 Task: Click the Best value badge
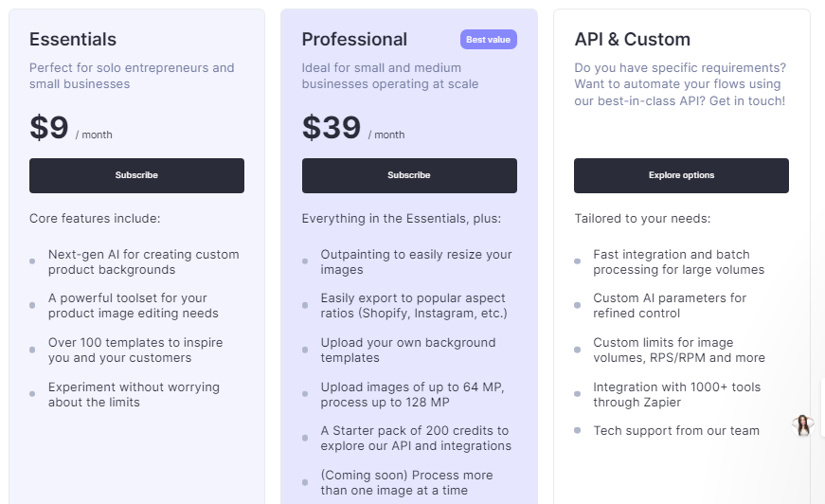(489, 40)
